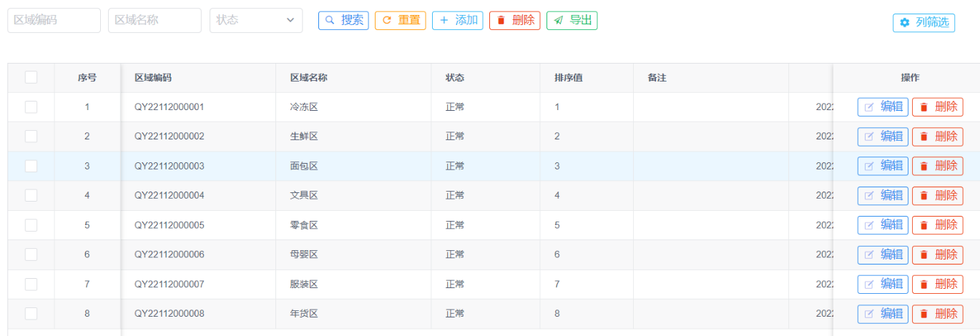Click the trash icon for 生鲜区 row
This screenshot has height=336, width=980.
pyautogui.click(x=924, y=137)
